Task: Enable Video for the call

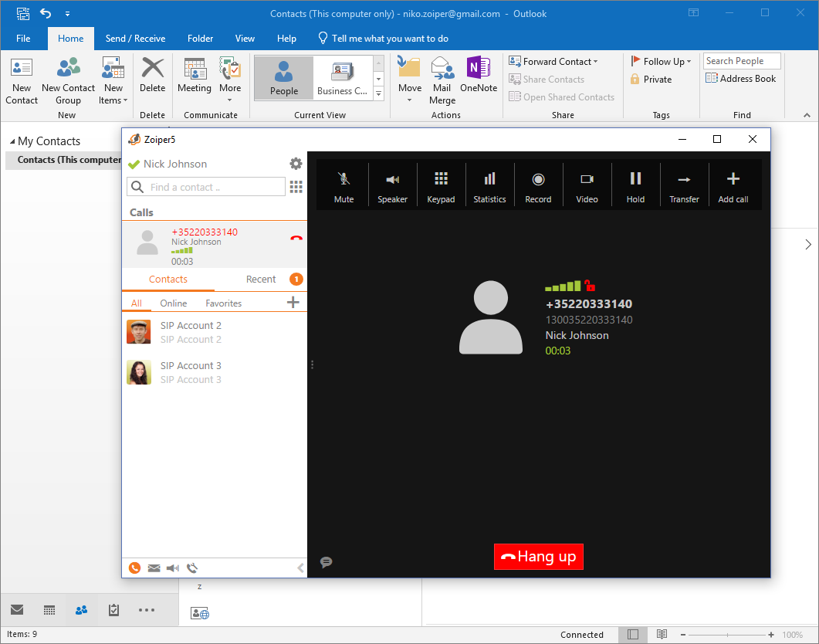Action: tap(587, 186)
